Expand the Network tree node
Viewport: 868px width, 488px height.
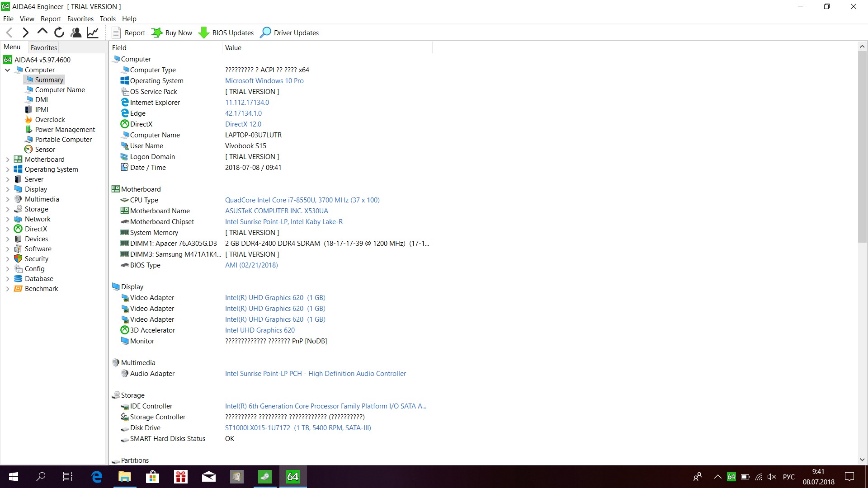(8, 219)
